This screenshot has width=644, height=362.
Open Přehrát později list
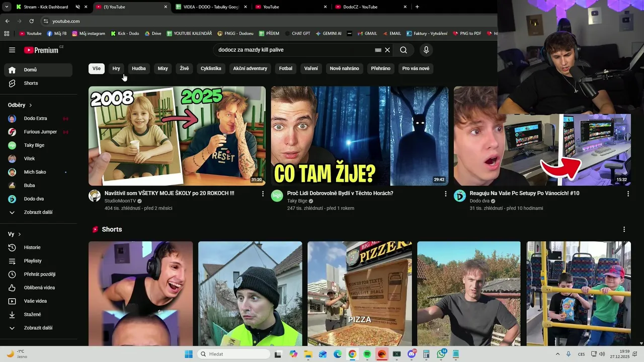click(x=38, y=274)
